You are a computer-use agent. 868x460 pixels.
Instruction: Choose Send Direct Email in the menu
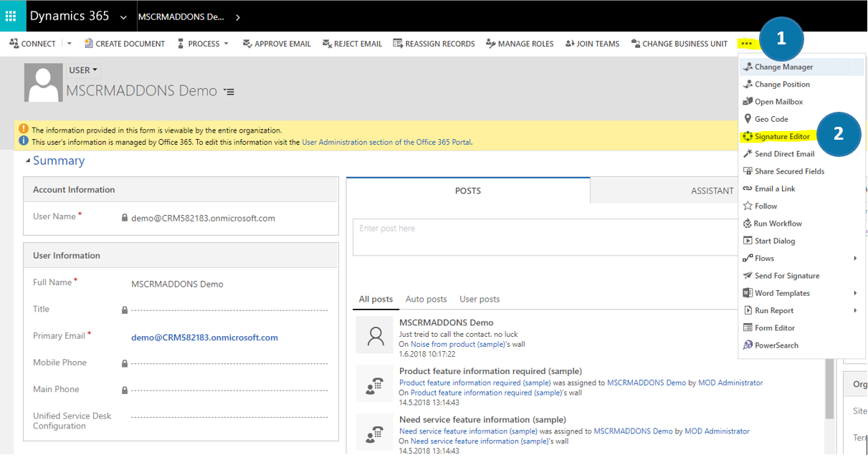(801, 154)
